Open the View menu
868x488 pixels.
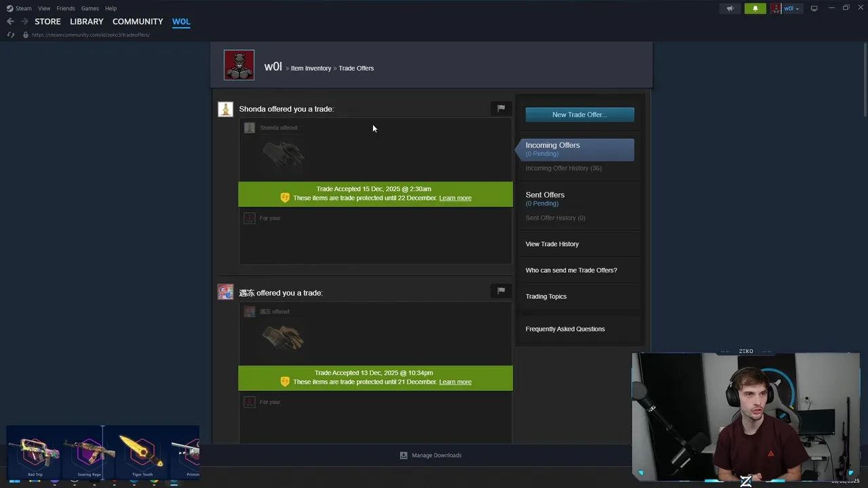pos(44,8)
